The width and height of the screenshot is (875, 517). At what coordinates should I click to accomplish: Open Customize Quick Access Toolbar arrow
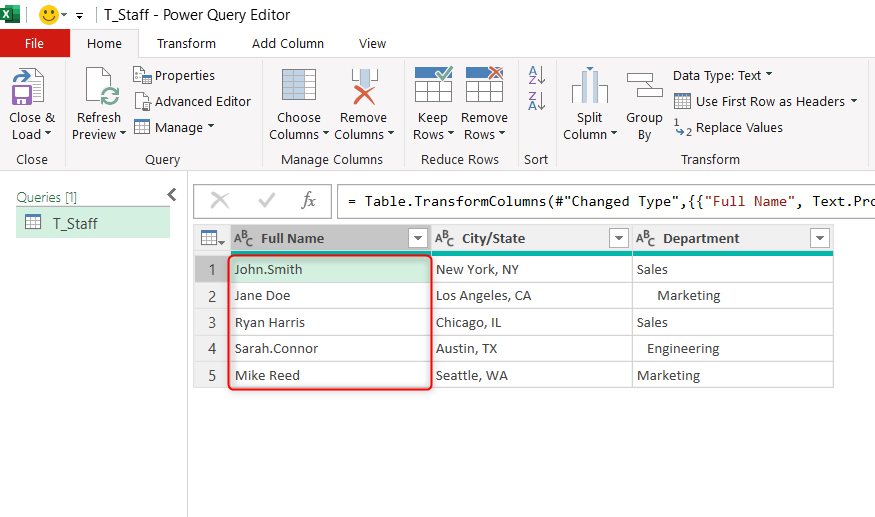[x=80, y=16]
